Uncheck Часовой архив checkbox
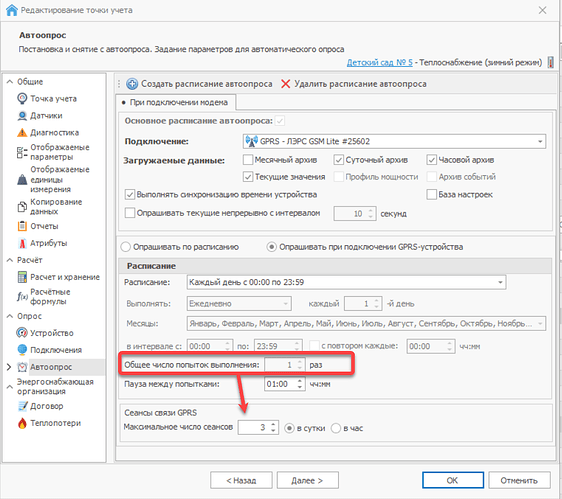562x499 pixels. click(x=432, y=160)
